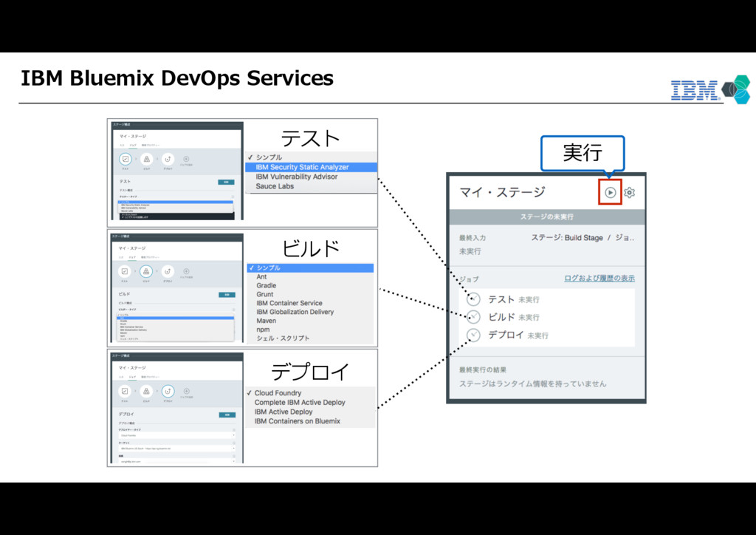Choose checked シンプル in テスト type list
The height and width of the screenshot is (535, 756).
(311, 157)
